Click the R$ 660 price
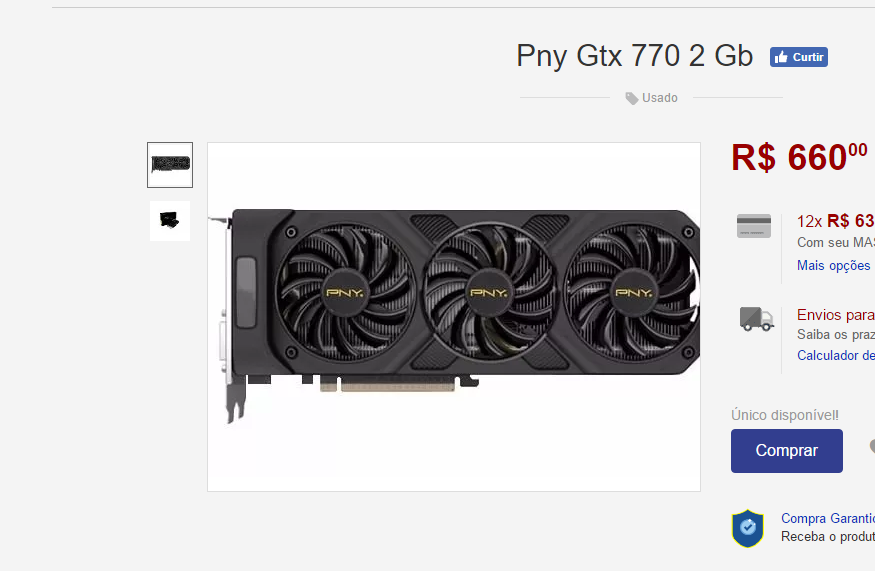The width and height of the screenshot is (875, 575). tap(799, 157)
